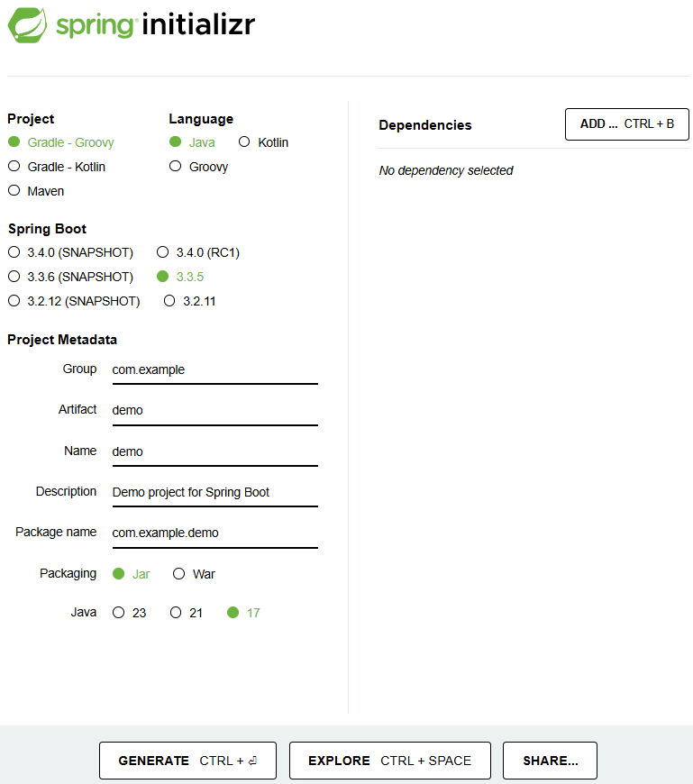Screen dimensions: 693x784
Task: Select Java version 17
Action: [x=243, y=613]
